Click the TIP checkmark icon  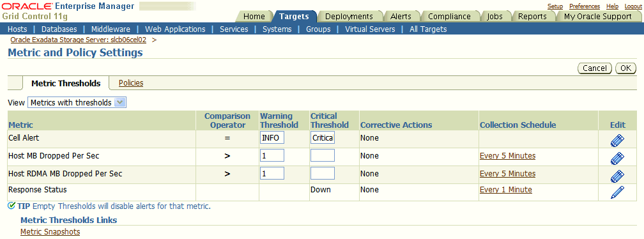click(11, 206)
